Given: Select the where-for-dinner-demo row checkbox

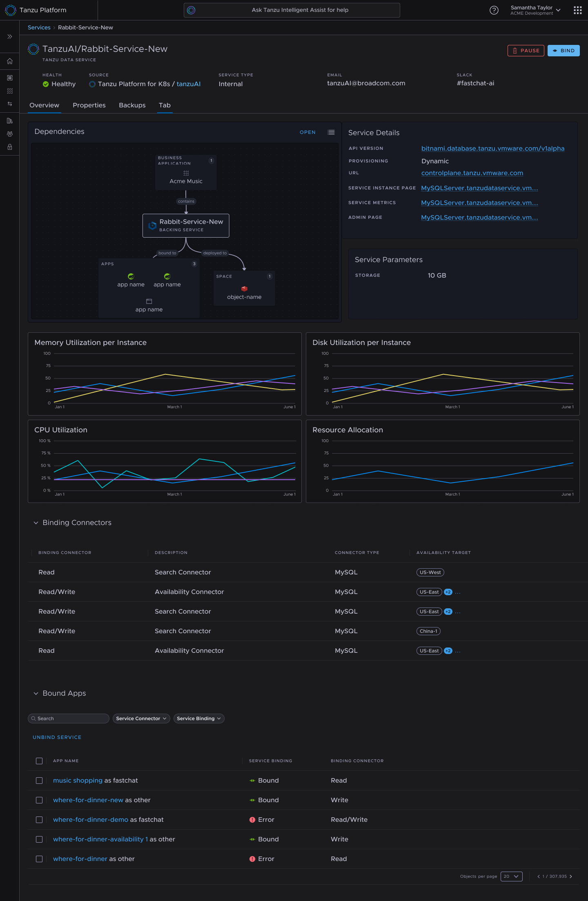Looking at the screenshot, I should coord(39,820).
